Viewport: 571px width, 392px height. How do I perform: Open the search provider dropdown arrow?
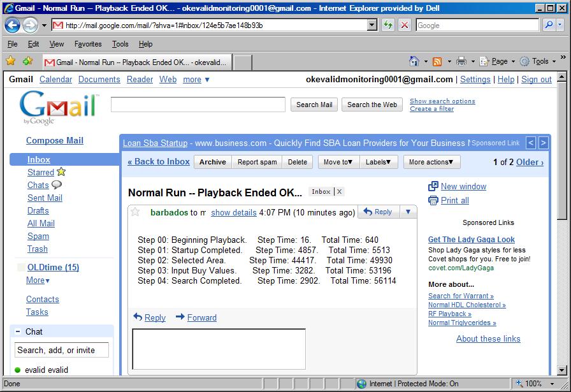(560, 25)
